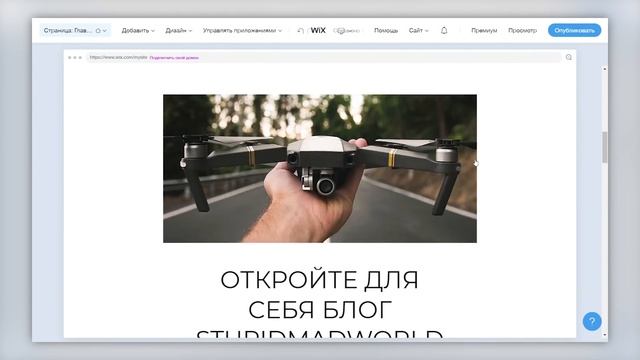
Task: Click the scrollbar up arrow
Action: (x=604, y=69)
